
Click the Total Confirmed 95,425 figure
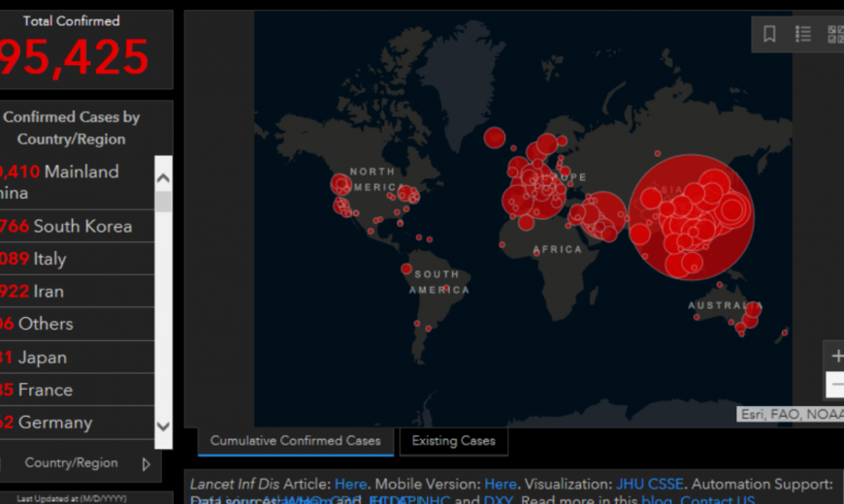coord(75,57)
